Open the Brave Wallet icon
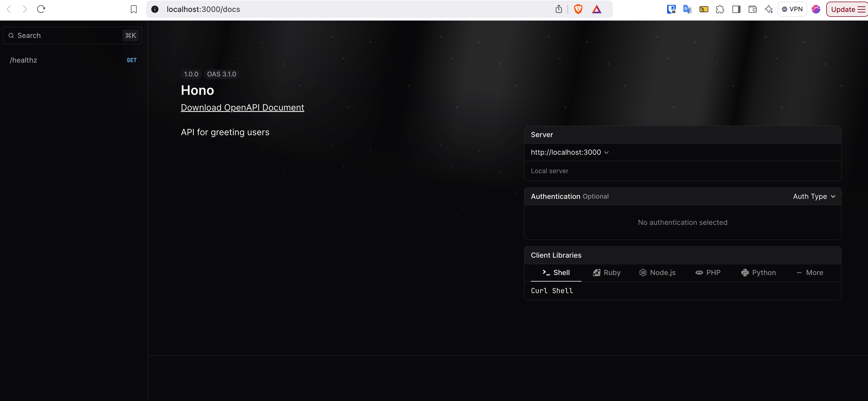Screen dimensions: 868x401 point(752,9)
